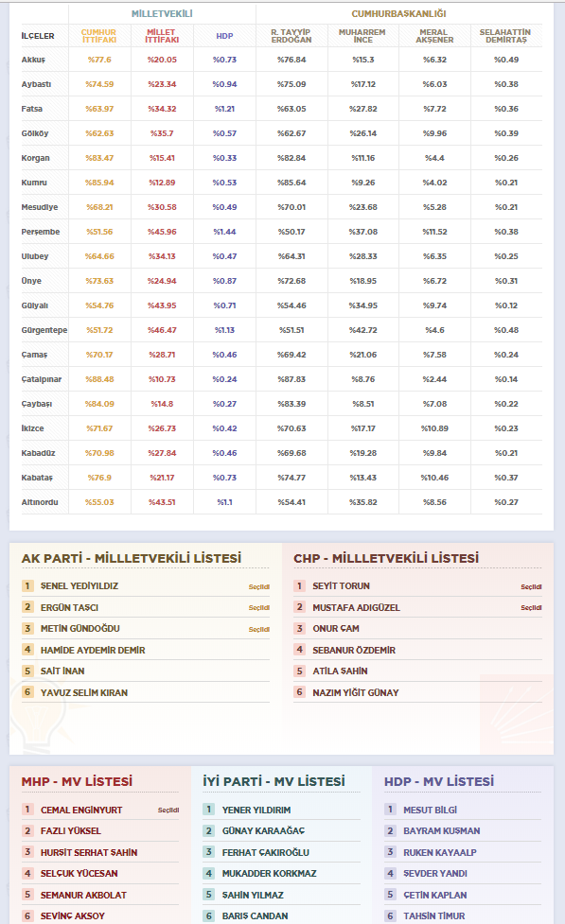This screenshot has height=924, width=565.
Task: Select İYİ Parti candidate YENER YILDIRIM
Action: pos(256,811)
